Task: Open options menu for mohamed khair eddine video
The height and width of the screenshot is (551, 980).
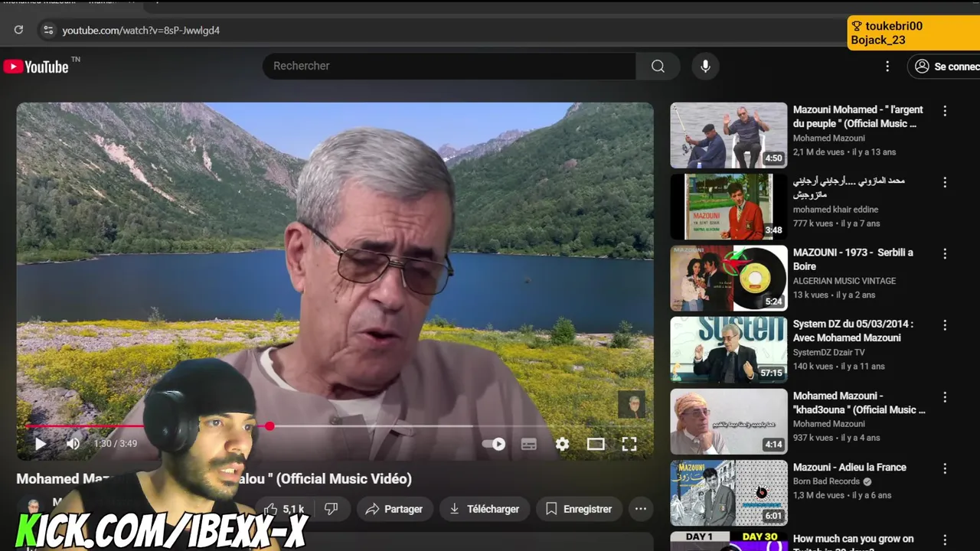Action: tap(945, 182)
